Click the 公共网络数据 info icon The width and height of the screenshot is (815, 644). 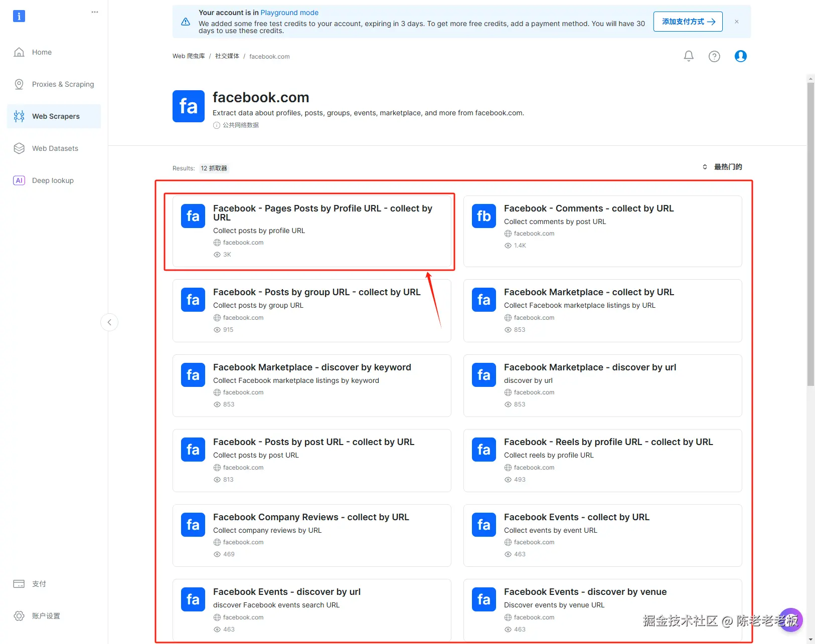pyautogui.click(x=217, y=125)
